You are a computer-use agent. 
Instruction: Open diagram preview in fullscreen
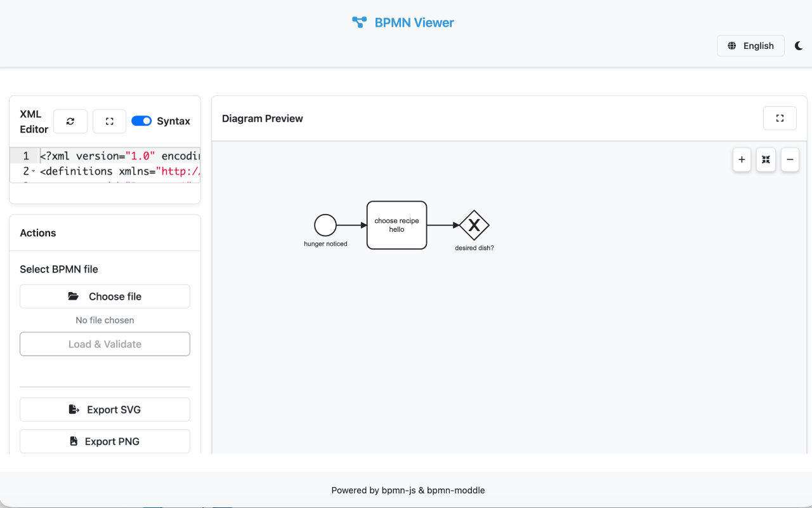point(780,118)
